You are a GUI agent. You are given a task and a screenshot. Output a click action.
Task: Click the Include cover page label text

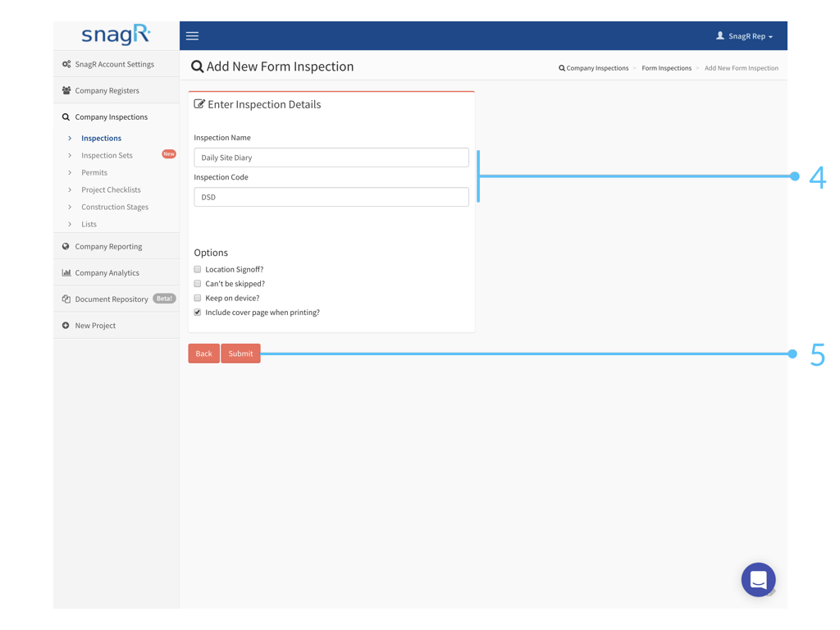[262, 313]
